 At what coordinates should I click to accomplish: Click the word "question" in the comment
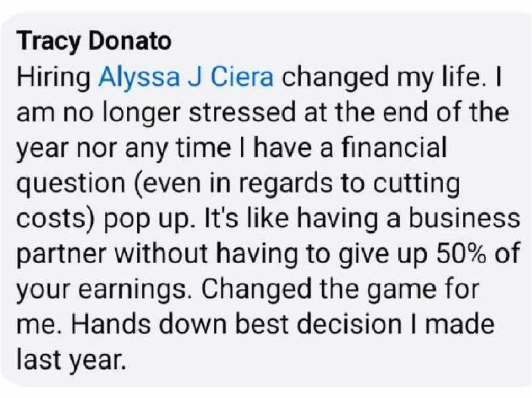pos(73,184)
